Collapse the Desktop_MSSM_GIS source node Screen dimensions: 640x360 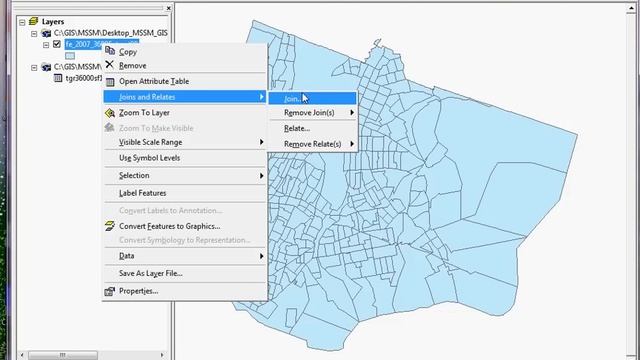pos(34,34)
